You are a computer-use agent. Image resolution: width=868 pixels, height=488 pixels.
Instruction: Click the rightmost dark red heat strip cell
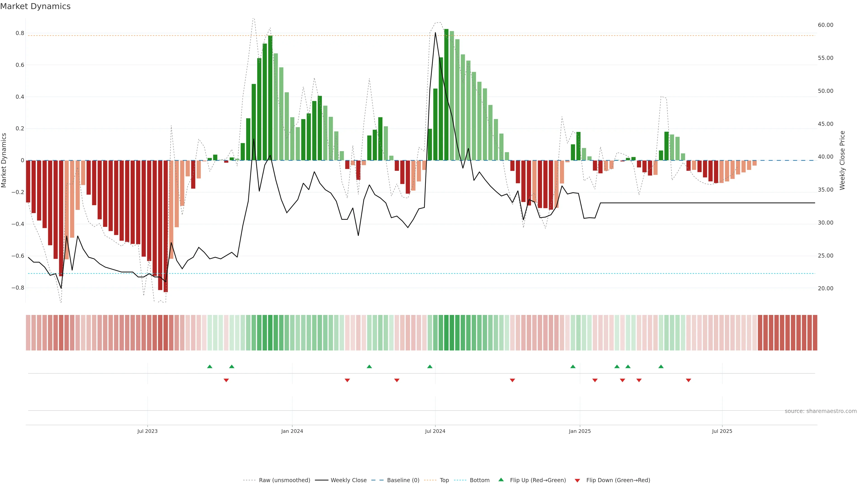[x=815, y=332]
